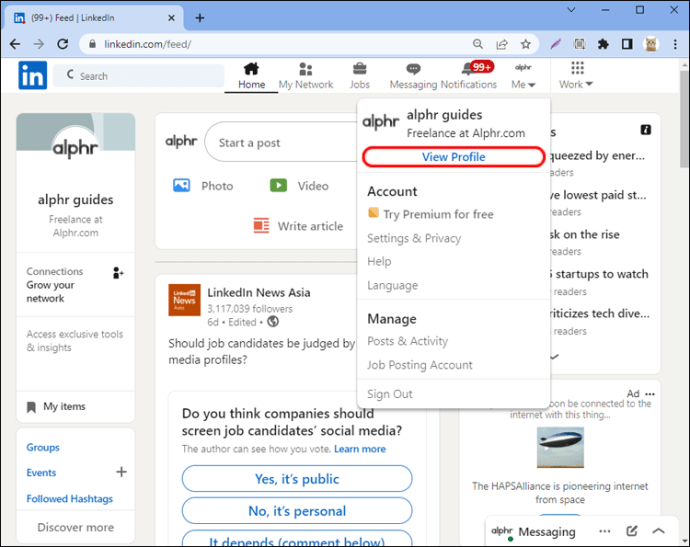Image resolution: width=690 pixels, height=547 pixels.
Task: Open the Groups link
Action: click(43, 447)
